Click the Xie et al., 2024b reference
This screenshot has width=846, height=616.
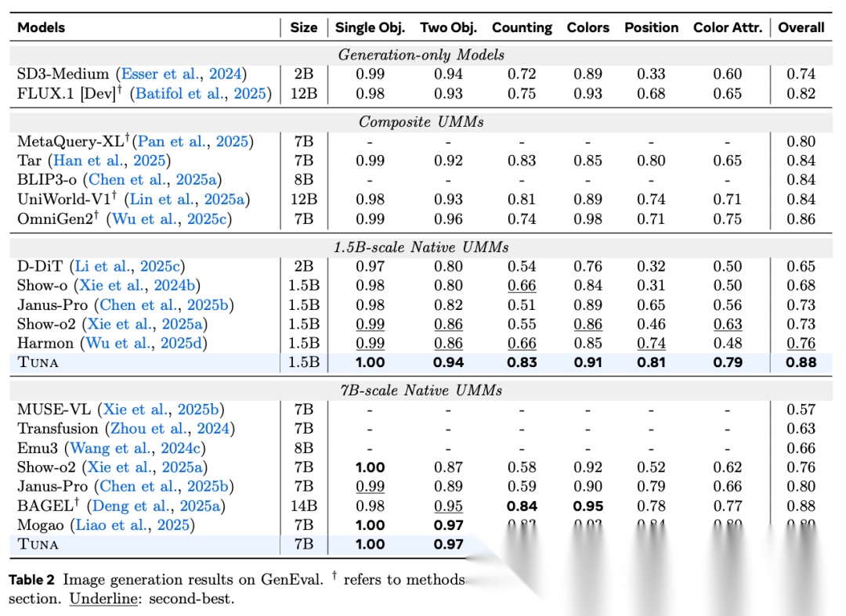tap(137, 285)
